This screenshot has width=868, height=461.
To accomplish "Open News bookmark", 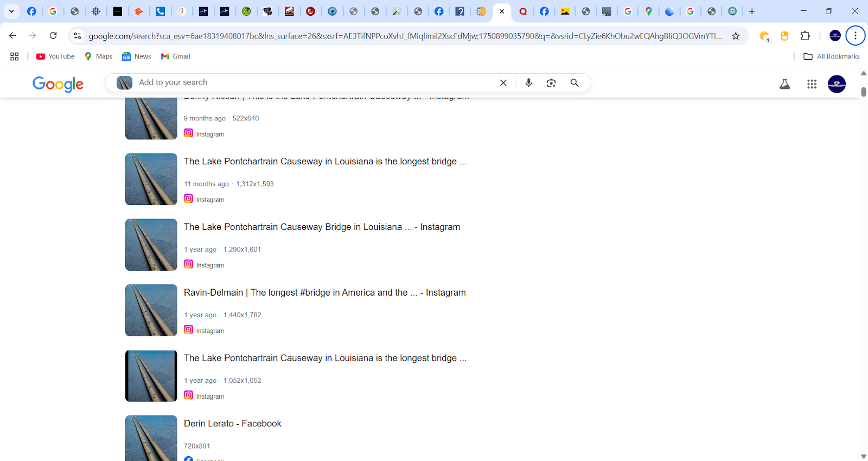I will 137,56.
